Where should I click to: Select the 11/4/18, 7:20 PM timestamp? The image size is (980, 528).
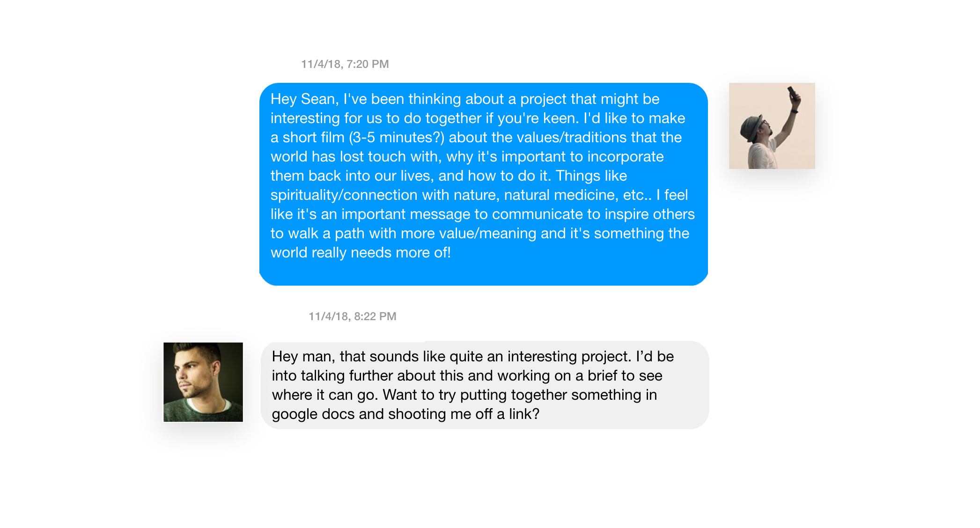345,64
